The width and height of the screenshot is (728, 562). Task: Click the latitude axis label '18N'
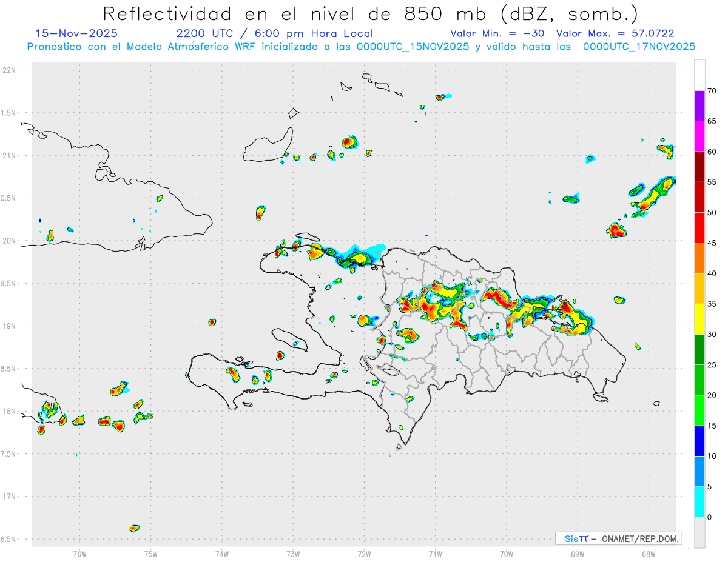coord(10,411)
